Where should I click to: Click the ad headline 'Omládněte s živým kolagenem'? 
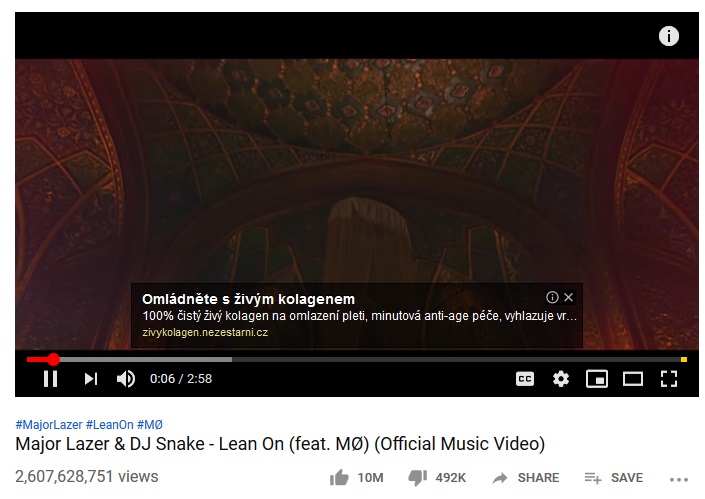(x=249, y=299)
